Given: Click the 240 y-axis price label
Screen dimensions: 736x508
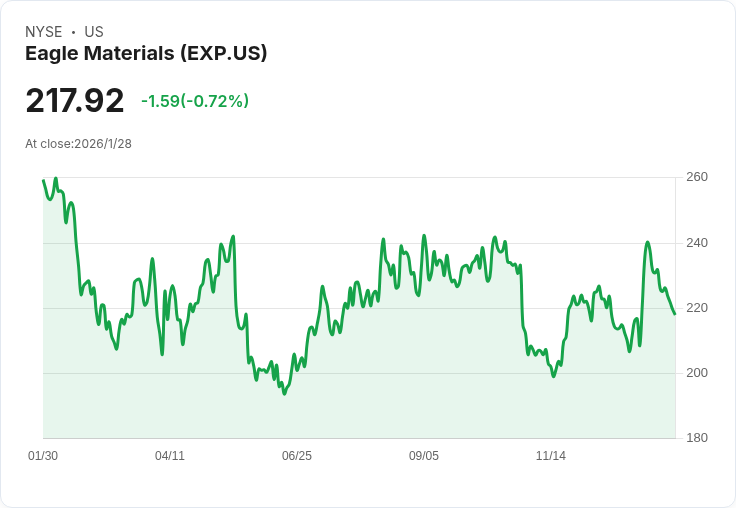Looking at the screenshot, I should (697, 243).
